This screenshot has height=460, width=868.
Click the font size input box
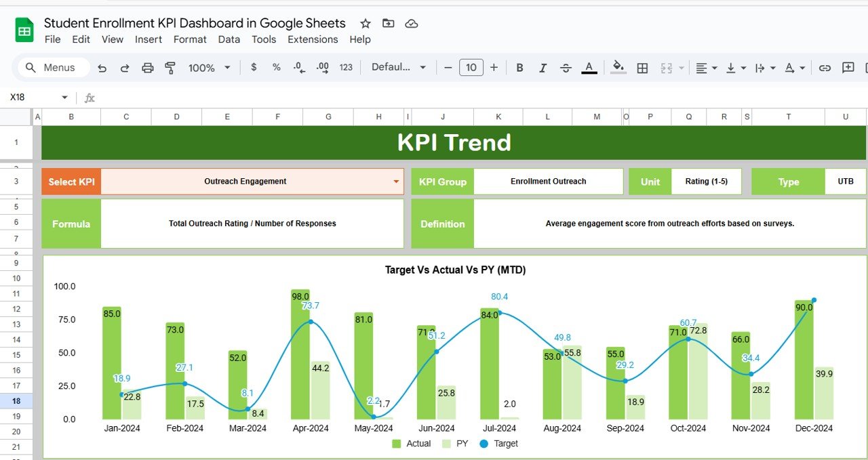coord(471,67)
